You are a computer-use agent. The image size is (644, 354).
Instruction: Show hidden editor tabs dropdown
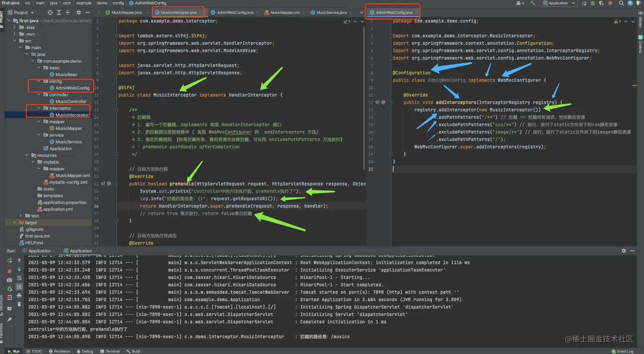(361, 13)
